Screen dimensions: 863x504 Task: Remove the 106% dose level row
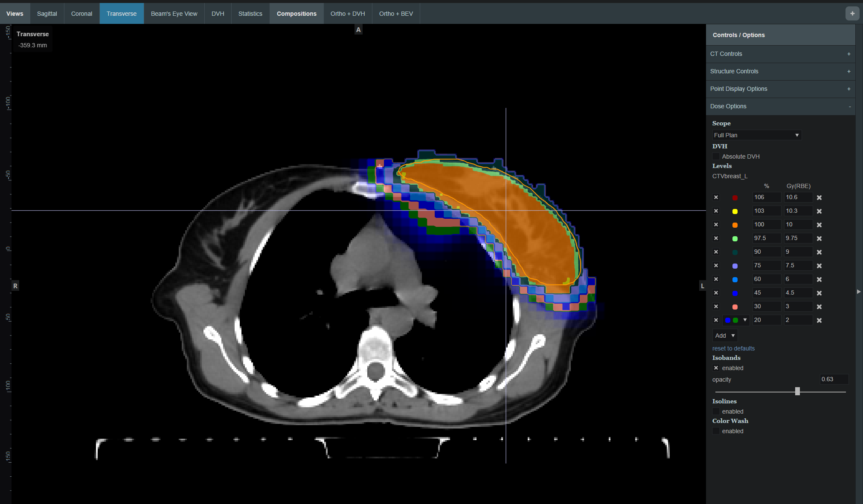(x=819, y=197)
